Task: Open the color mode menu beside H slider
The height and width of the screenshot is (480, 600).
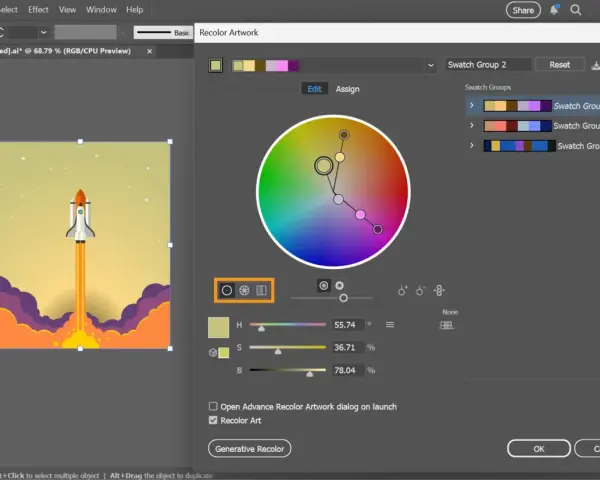Action: click(x=390, y=325)
